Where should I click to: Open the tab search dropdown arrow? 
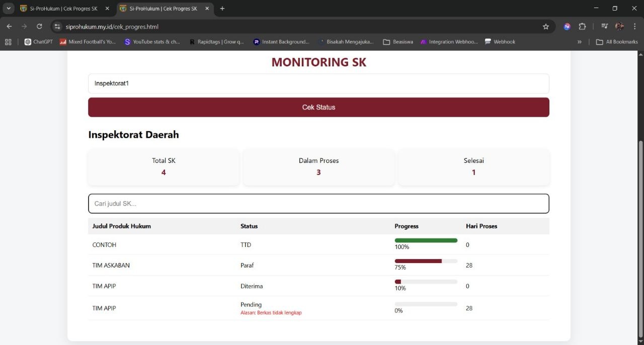point(8,8)
